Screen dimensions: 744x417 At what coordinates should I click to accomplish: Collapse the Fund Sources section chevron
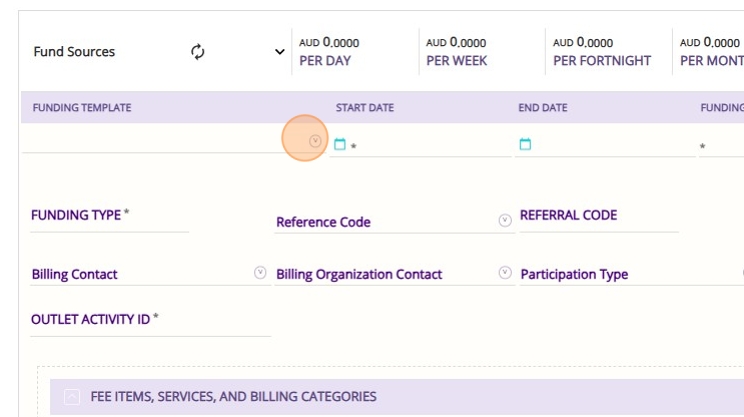280,52
